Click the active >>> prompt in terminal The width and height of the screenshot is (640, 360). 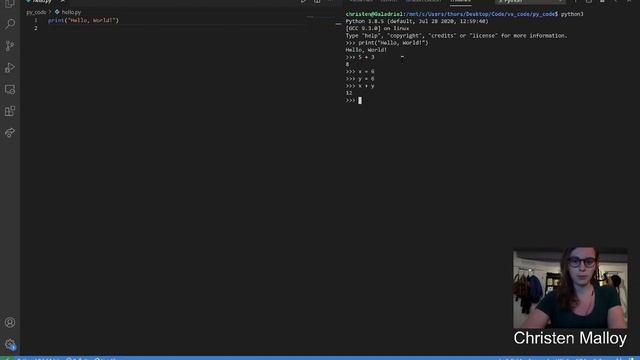(x=353, y=100)
